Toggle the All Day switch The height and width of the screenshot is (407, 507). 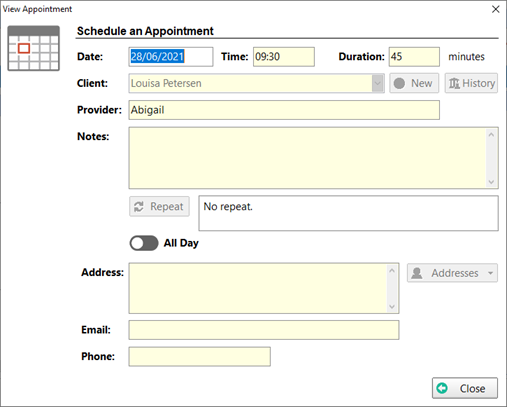tap(144, 243)
